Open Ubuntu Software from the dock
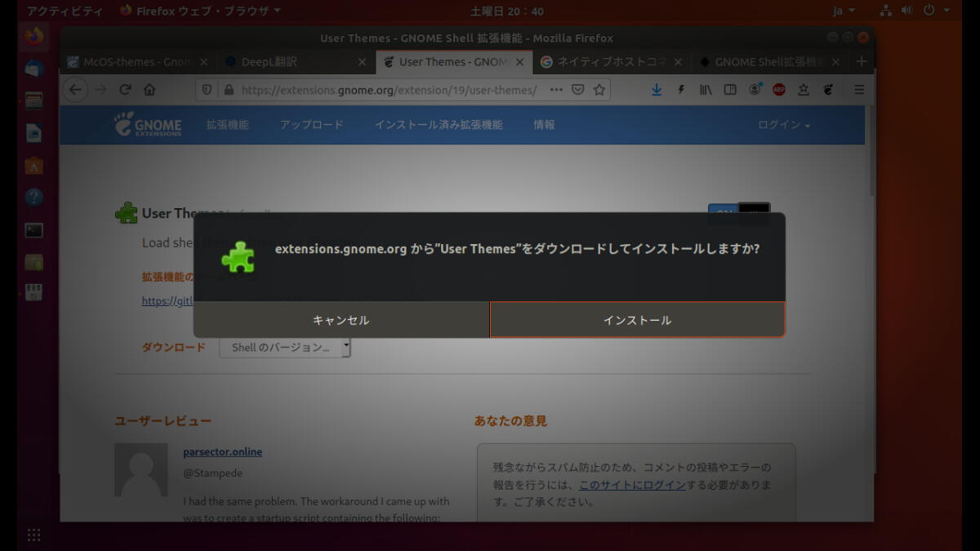The width and height of the screenshot is (980, 551). point(33,166)
